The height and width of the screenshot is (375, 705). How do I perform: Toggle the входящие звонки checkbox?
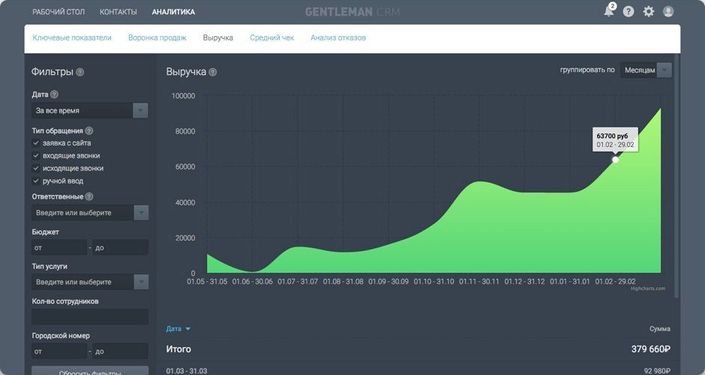tap(36, 156)
